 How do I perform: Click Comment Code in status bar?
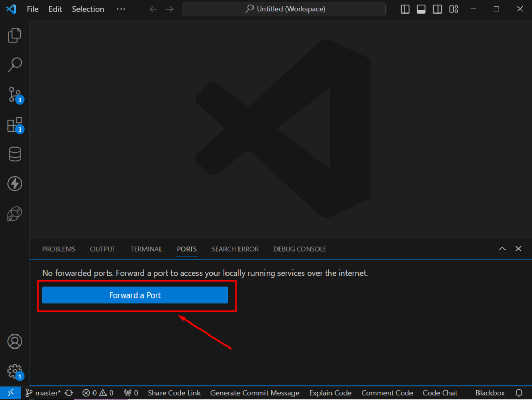point(387,393)
